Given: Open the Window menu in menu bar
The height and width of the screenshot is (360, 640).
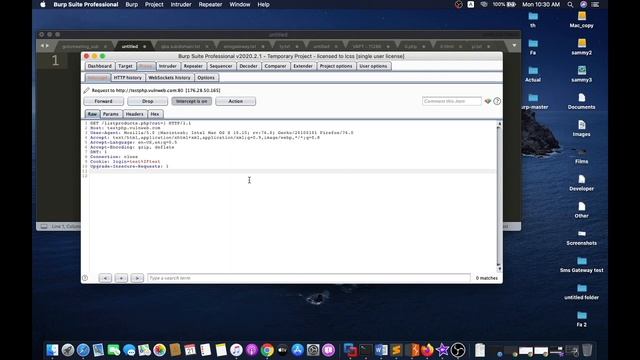Looking at the screenshot, I should tap(240, 4).
